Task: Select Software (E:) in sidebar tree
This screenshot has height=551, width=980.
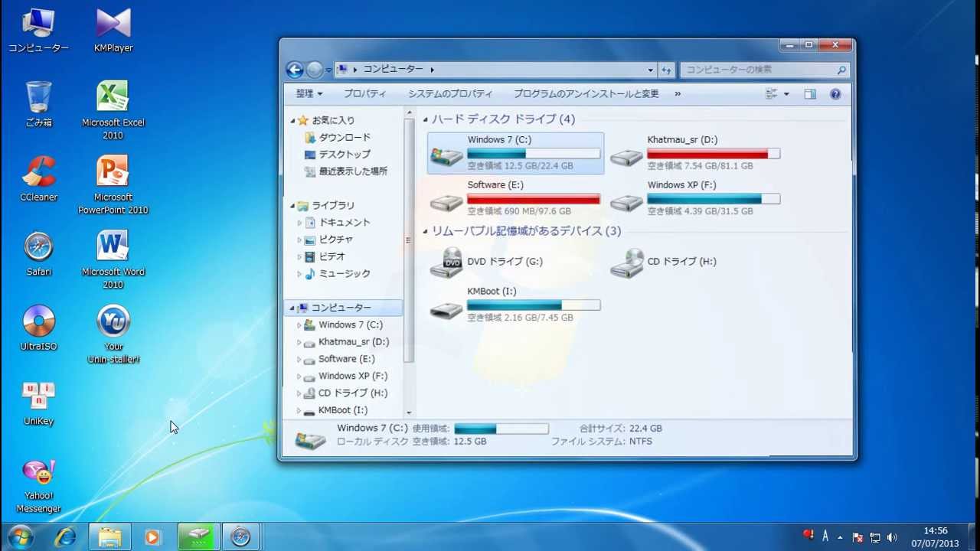Action: point(346,359)
